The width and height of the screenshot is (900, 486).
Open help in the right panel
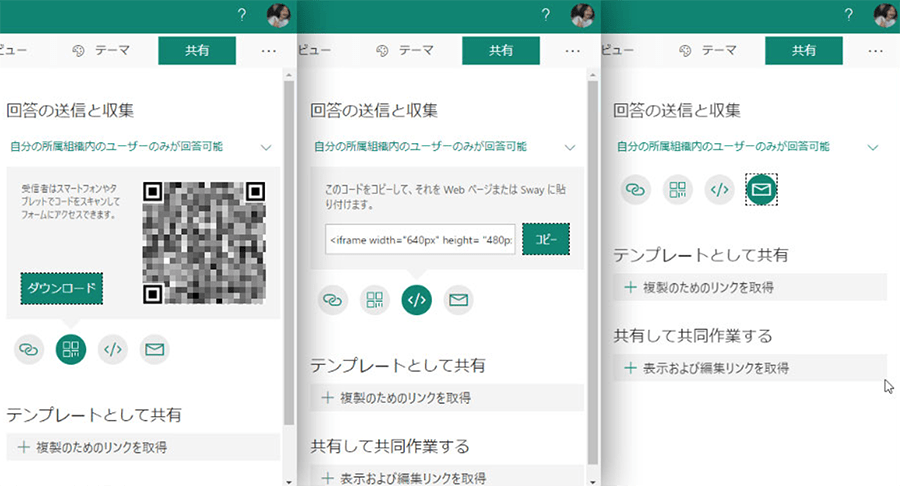coord(848,15)
